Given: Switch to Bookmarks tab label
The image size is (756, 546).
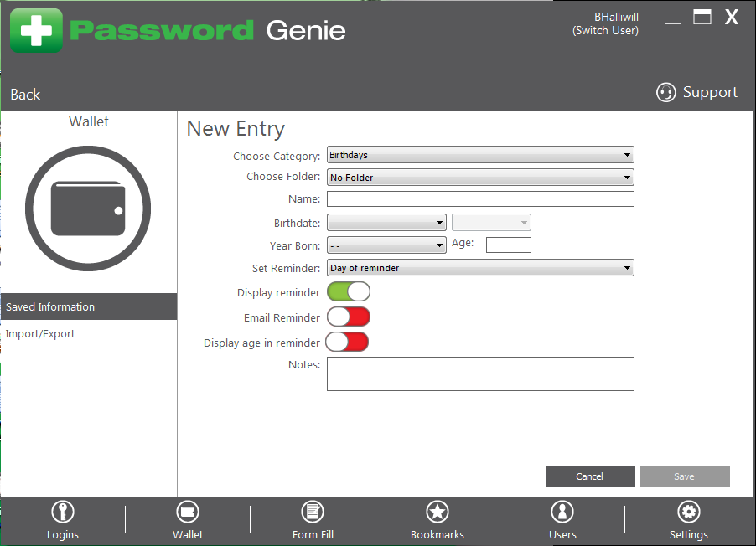Looking at the screenshot, I should pyautogui.click(x=438, y=534).
